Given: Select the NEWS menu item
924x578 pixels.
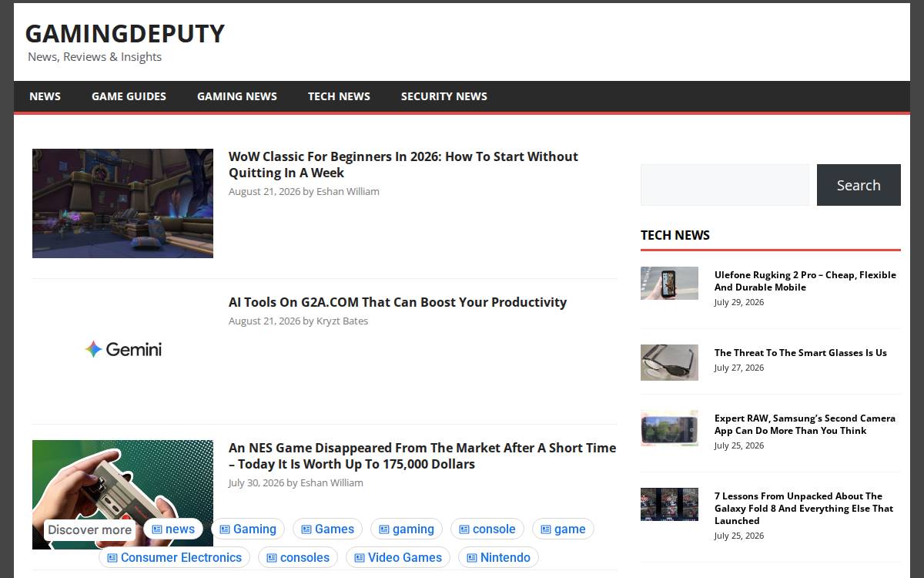Looking at the screenshot, I should [x=45, y=96].
